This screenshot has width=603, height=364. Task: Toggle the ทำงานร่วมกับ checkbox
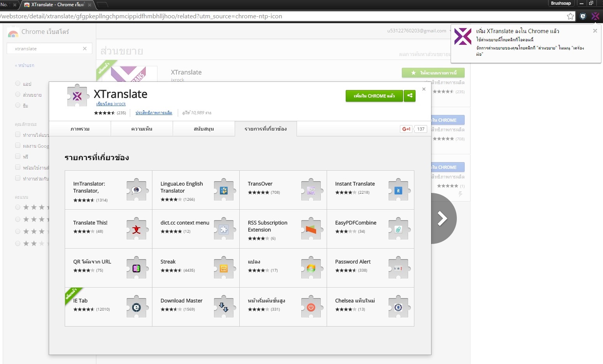pyautogui.click(x=18, y=178)
